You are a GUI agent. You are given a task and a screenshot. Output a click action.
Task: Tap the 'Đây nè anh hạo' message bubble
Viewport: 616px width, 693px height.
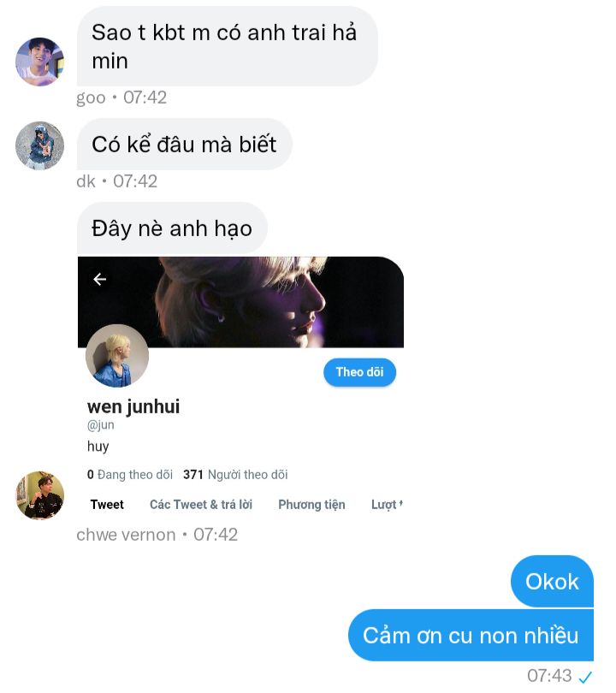click(x=172, y=228)
